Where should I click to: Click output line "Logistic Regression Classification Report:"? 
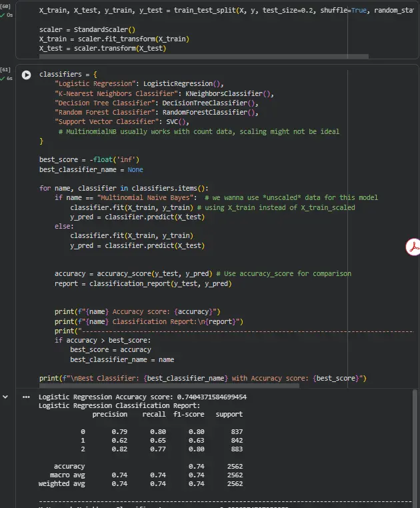pos(119,405)
